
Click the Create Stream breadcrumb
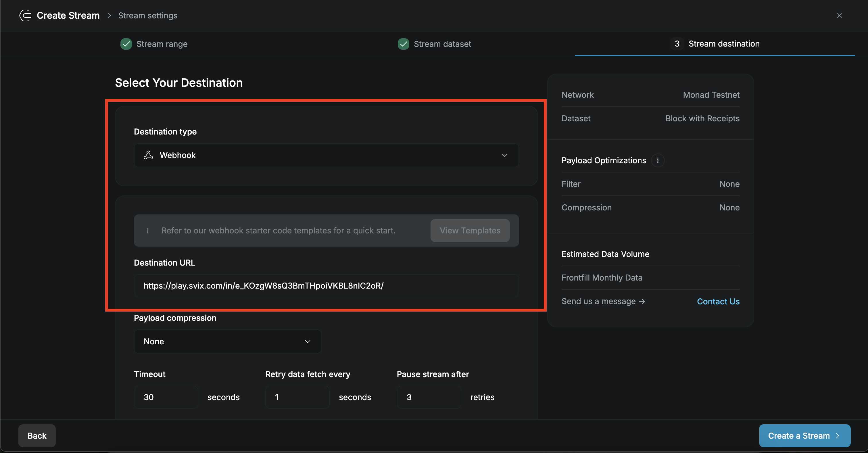tap(68, 15)
